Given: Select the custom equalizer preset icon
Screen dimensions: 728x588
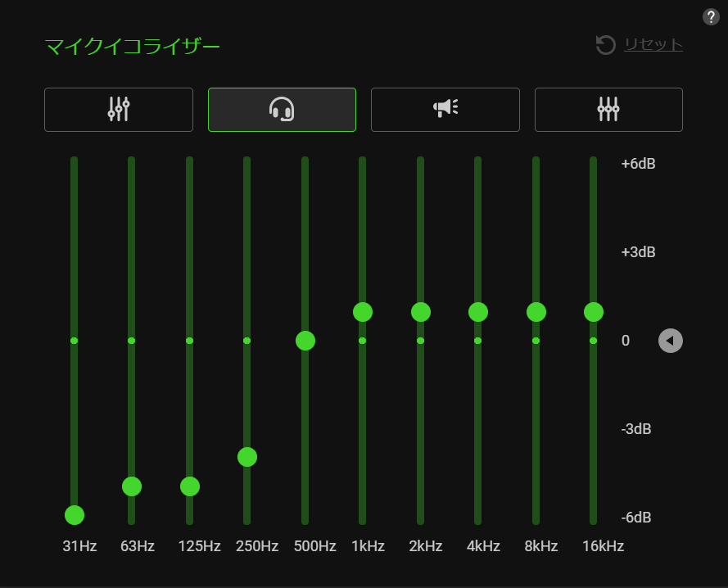Looking at the screenshot, I should (608, 109).
